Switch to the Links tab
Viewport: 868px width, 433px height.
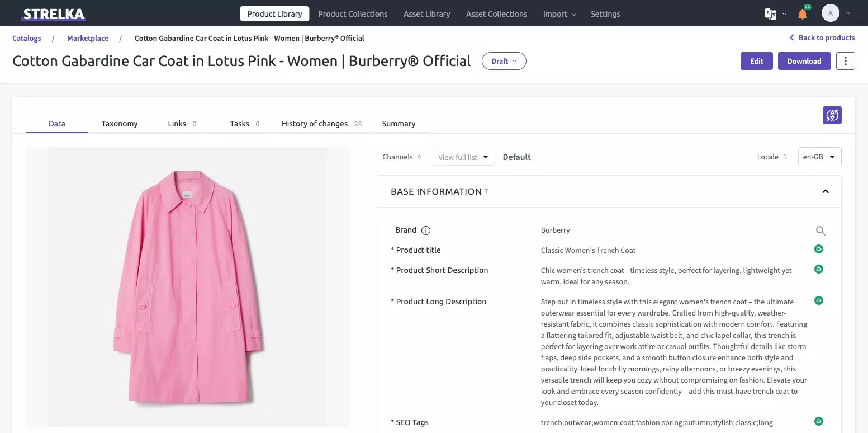(182, 124)
